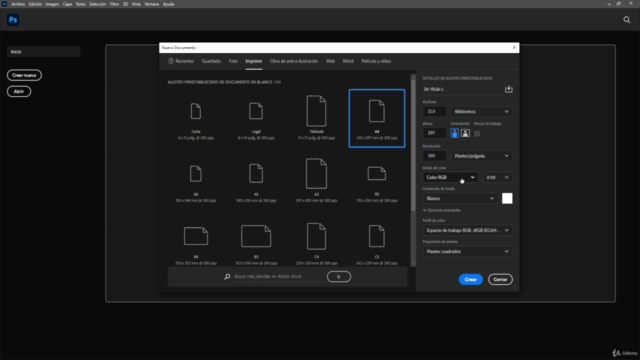
Task: Open the Píxeles cuadrados dropdown
Action: (467, 251)
